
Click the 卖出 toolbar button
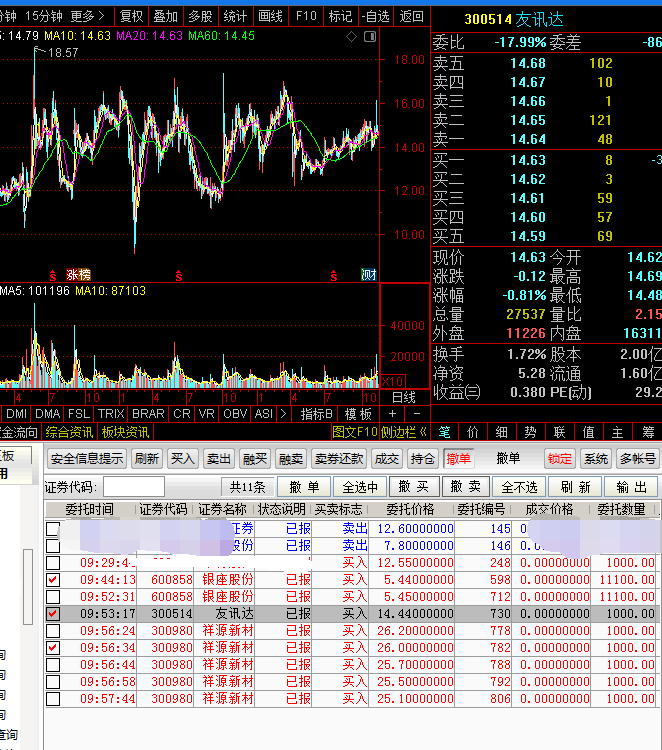(x=219, y=459)
